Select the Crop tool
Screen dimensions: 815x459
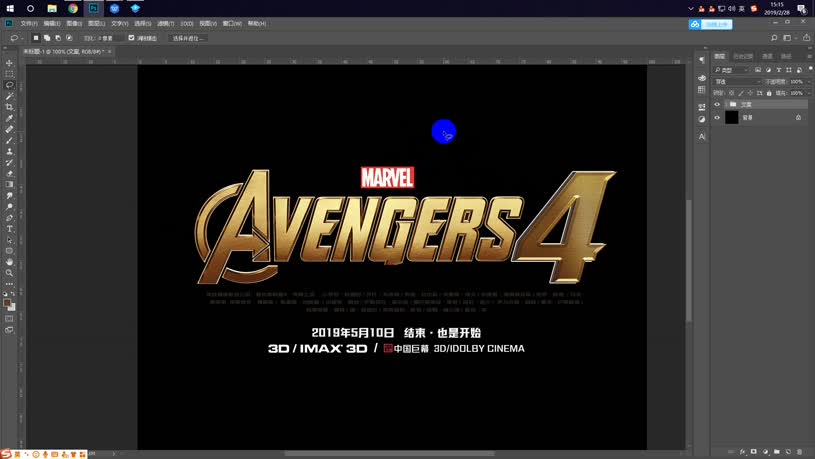coord(9,107)
